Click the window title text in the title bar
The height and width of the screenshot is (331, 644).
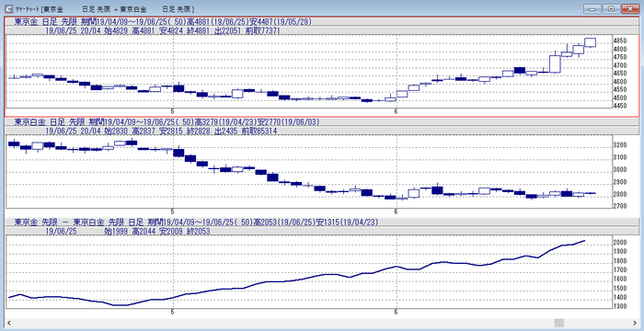(105, 9)
